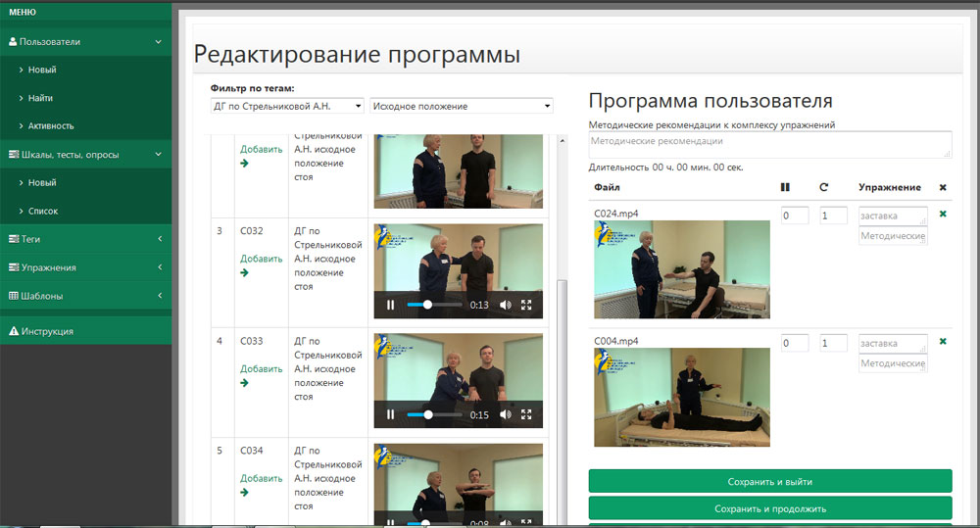Screen dimensions: 980x528
Task: Click the repeat count field for C024.mp4
Action: [834, 216]
